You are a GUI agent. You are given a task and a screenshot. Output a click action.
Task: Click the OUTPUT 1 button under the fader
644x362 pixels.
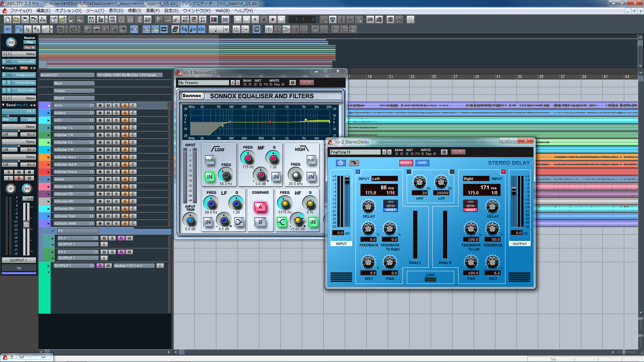(x=18, y=260)
